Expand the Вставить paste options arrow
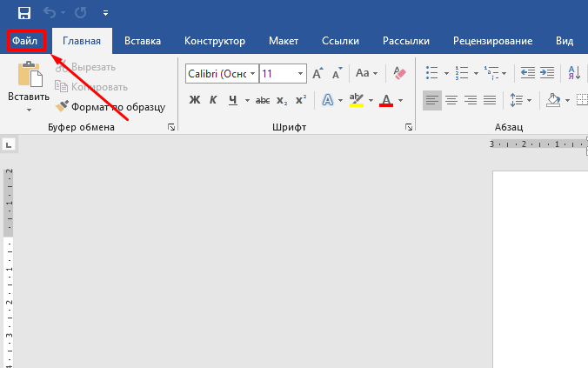The height and width of the screenshot is (368, 588). tap(29, 110)
